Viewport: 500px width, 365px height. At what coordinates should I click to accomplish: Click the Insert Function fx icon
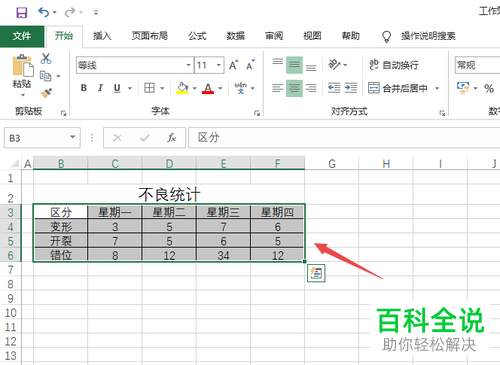(x=172, y=138)
